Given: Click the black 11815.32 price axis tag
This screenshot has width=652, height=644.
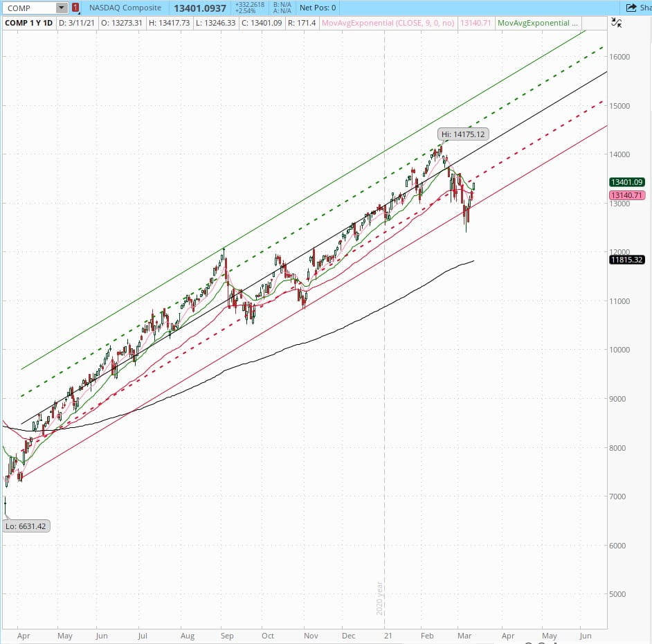Looking at the screenshot, I should [626, 260].
